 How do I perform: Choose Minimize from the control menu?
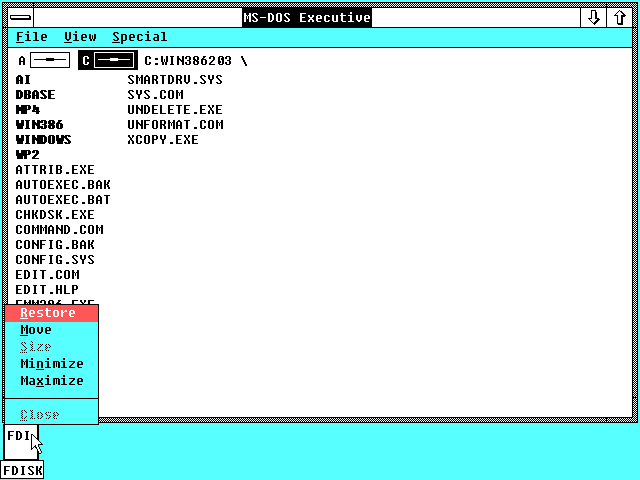(51, 364)
